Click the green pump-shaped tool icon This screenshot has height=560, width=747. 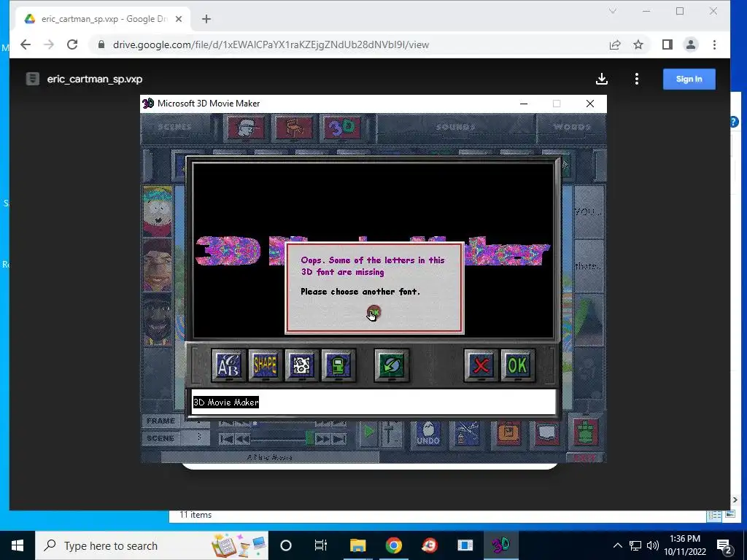tap(338, 365)
